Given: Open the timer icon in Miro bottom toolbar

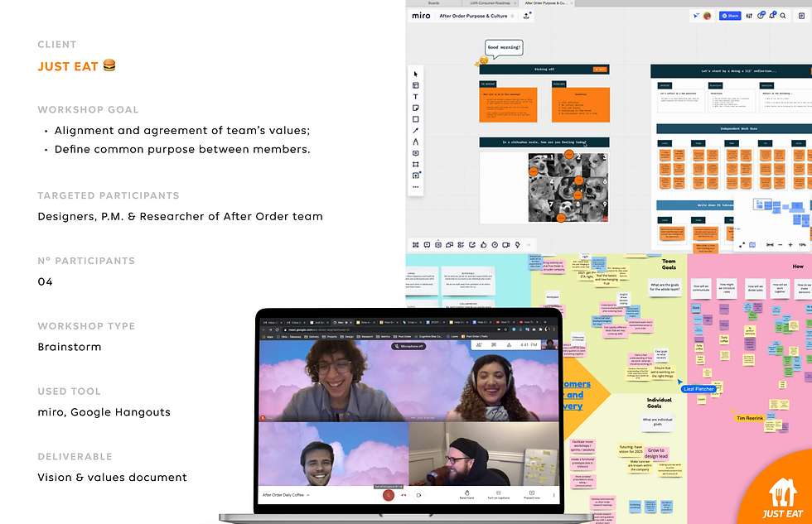Looking at the screenshot, I should click(x=495, y=245).
